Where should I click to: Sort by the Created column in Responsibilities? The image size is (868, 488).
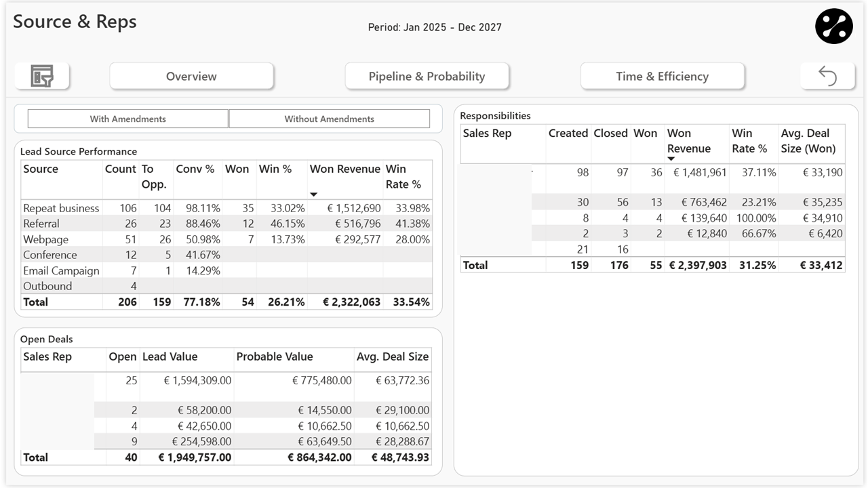[568, 133]
